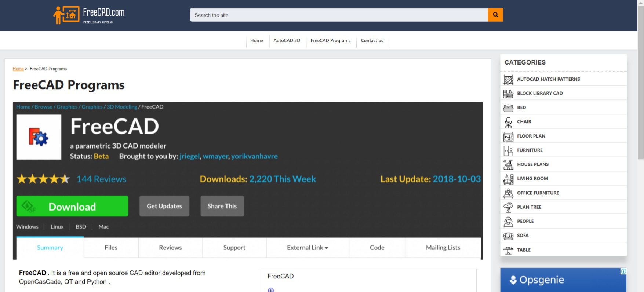Click the Mac platform label
This screenshot has width=644, height=292.
pos(103,227)
